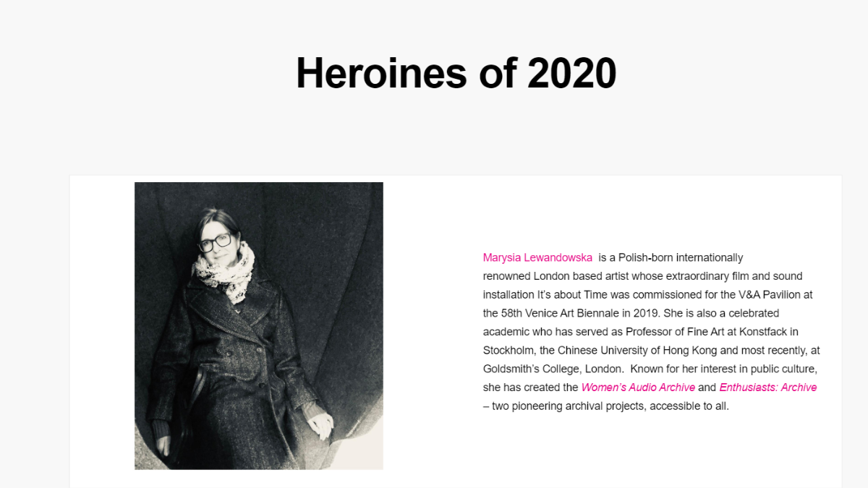Click the words "It's about Time"
Screen dimensions: 868x488
572,295
